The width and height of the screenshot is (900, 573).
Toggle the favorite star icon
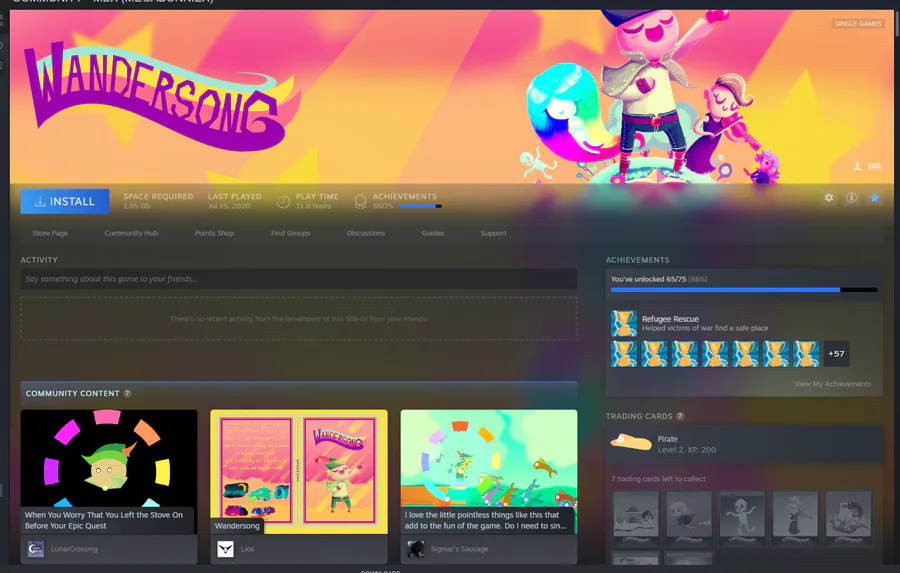874,198
